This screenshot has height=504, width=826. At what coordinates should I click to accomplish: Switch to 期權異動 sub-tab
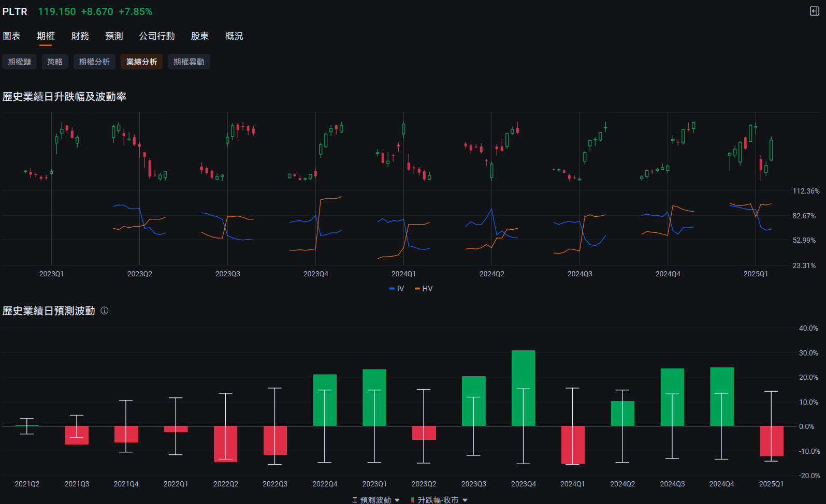(x=189, y=62)
